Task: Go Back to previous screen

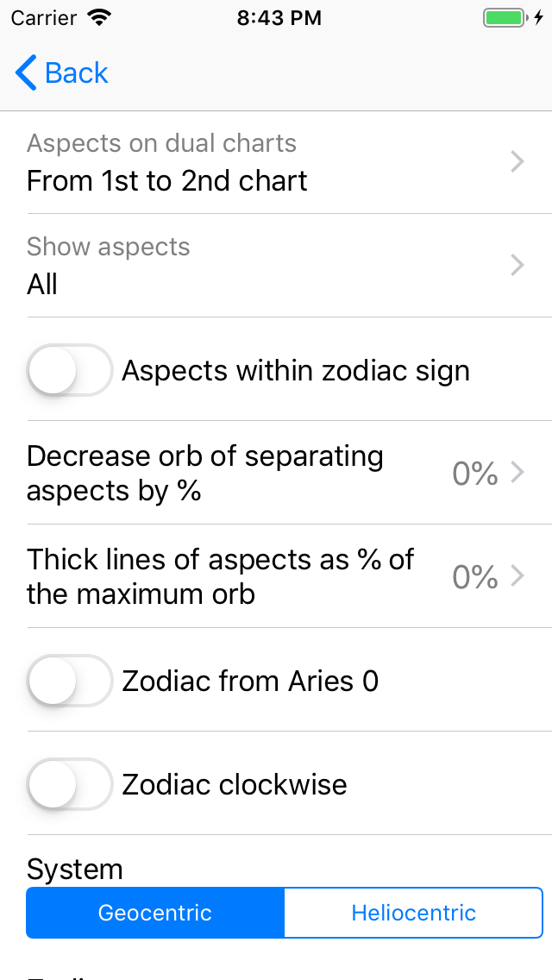Action: tap(76, 73)
